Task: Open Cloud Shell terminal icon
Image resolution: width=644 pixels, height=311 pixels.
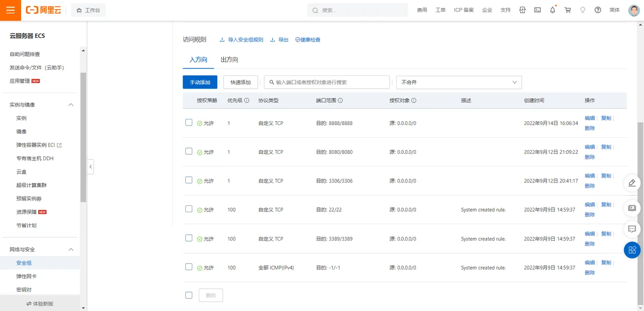Action: click(537, 10)
